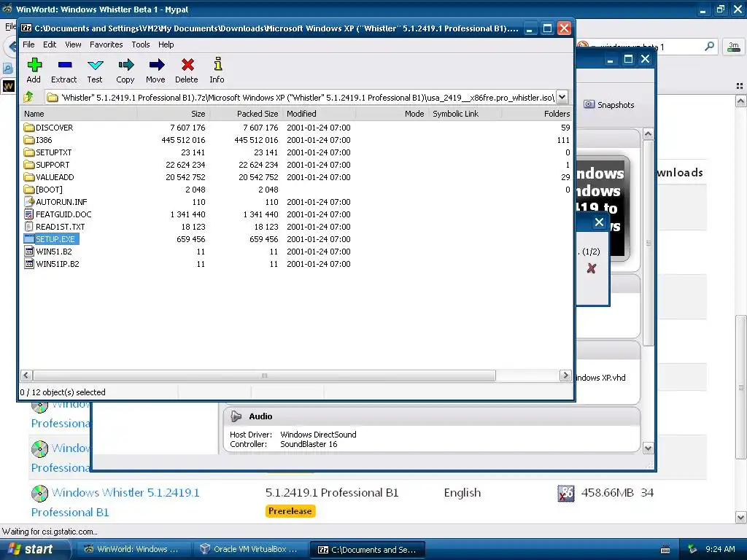Sort the list by Name column header

click(x=79, y=114)
